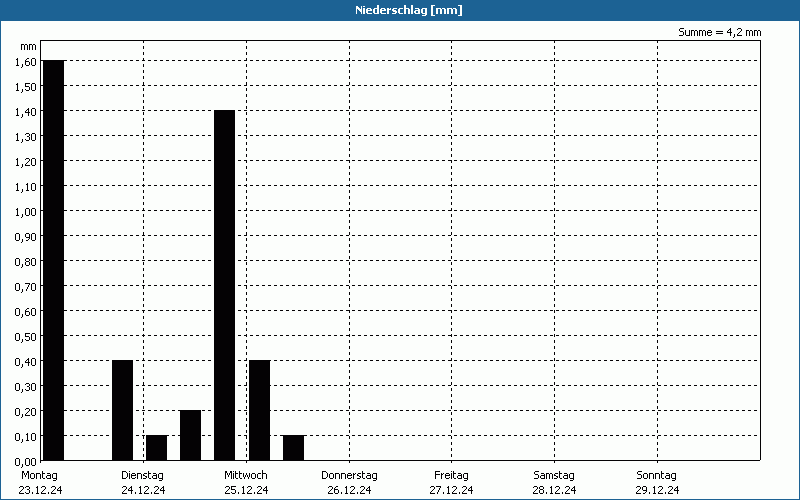Click the 0,10 y-axis value
Screen dimensions: 800x500
coord(26,437)
